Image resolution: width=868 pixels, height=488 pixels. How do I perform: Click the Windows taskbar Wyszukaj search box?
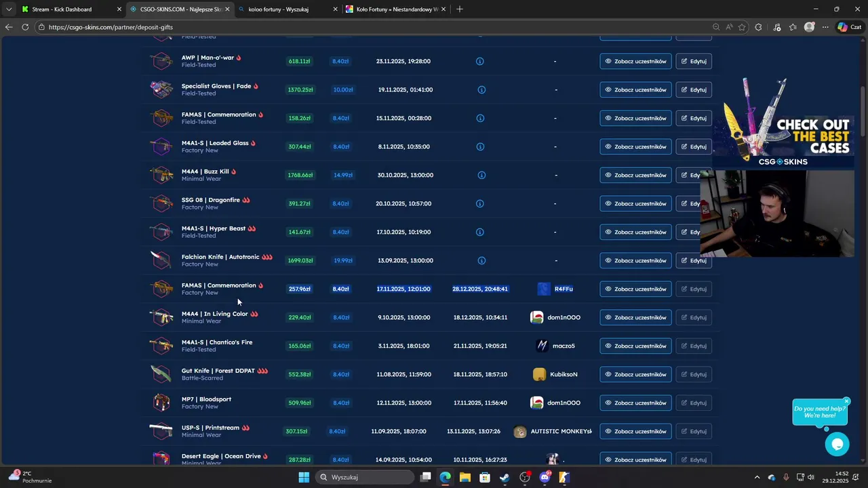coord(365,477)
